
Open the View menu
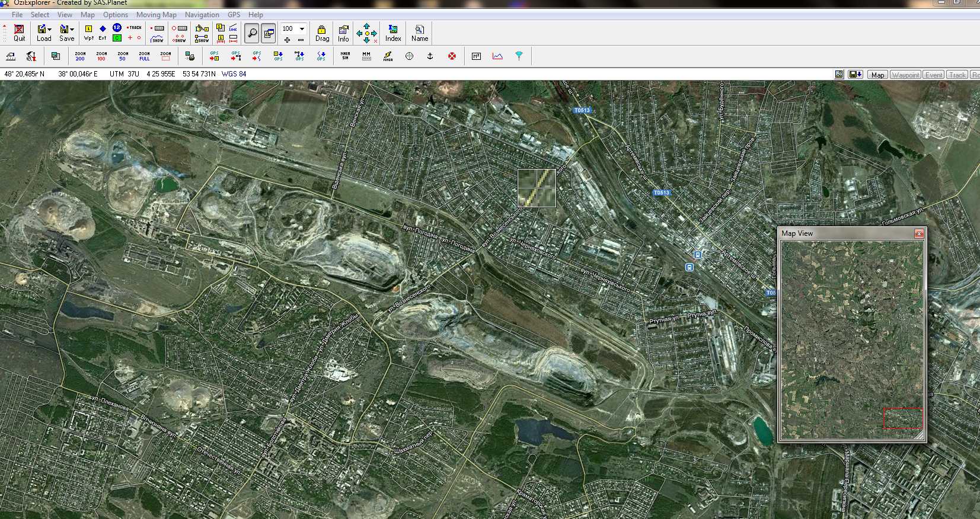[65, 15]
